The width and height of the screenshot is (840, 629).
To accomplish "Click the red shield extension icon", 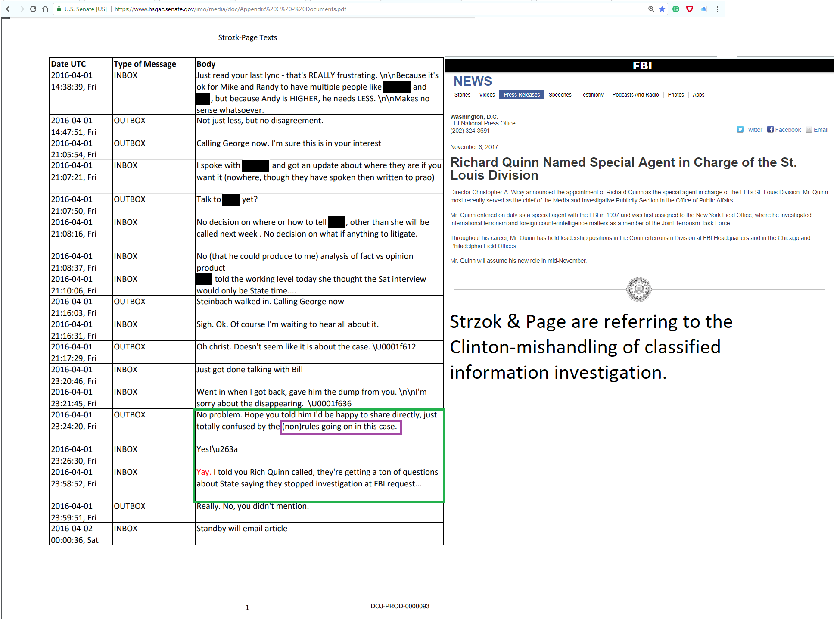I will click(x=690, y=9).
